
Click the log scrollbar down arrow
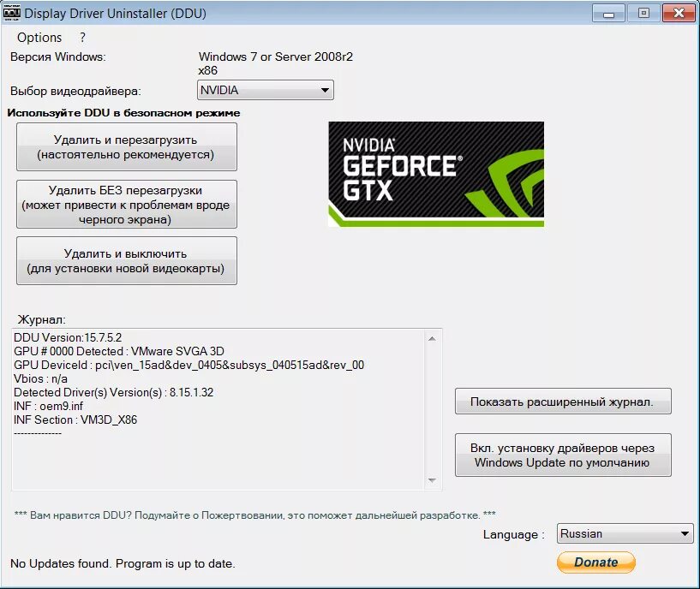(432, 480)
